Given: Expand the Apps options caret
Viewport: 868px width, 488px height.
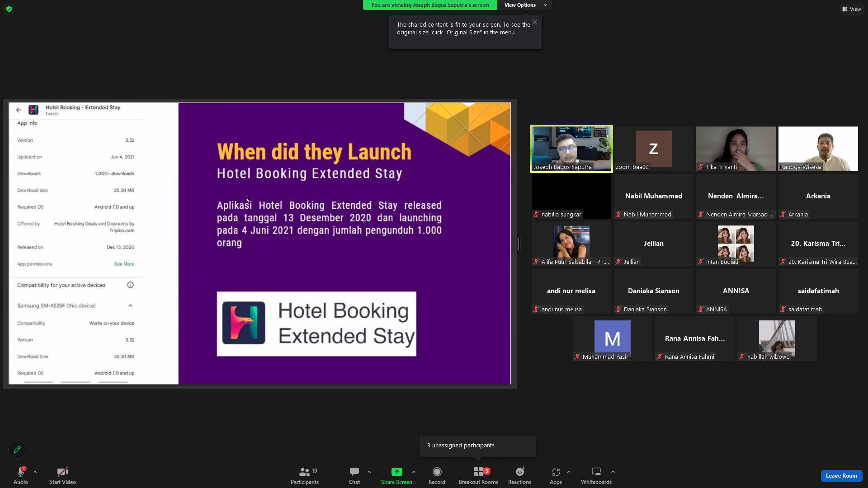Looking at the screenshot, I should point(569,472).
